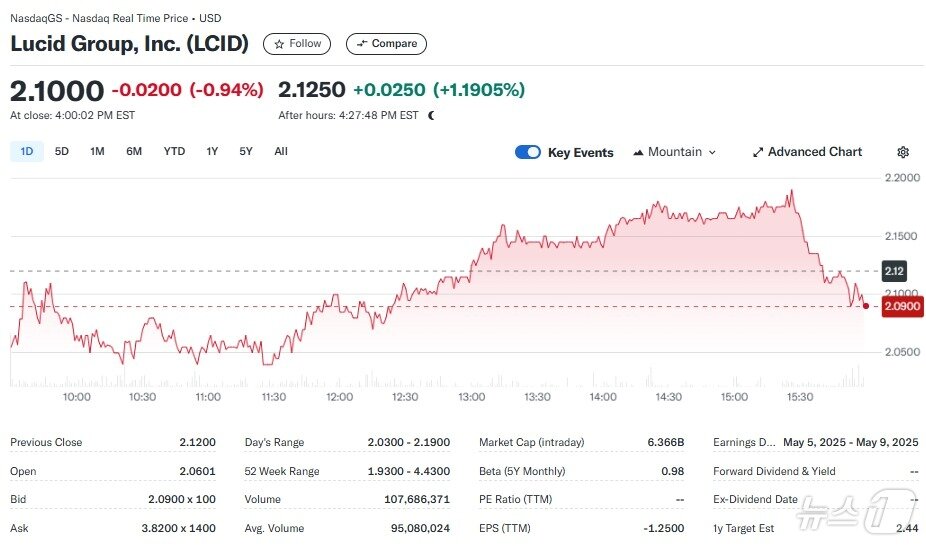Click the red 2.0900 price marker
This screenshot has height=546, width=926.
pos(901,308)
